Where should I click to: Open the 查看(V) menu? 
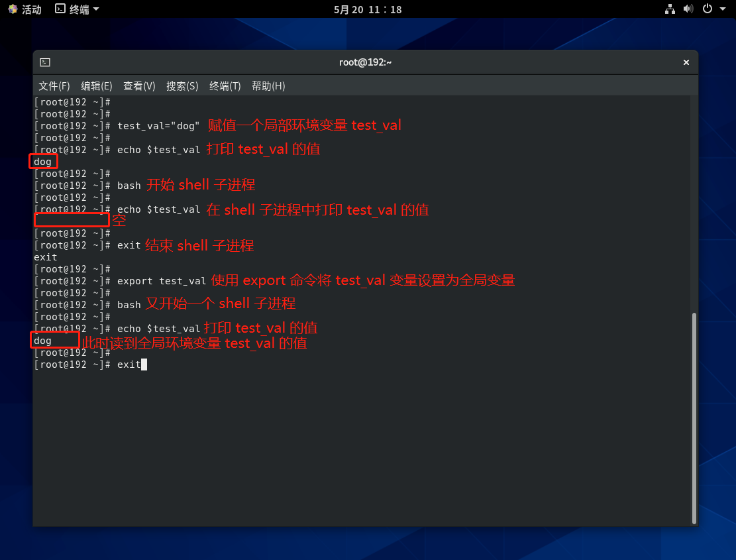coord(139,86)
